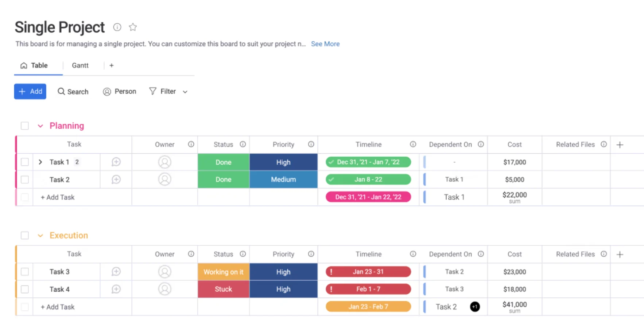Screen dimensions: 644x335
Task: Click the See More description link
Action: 325,44
